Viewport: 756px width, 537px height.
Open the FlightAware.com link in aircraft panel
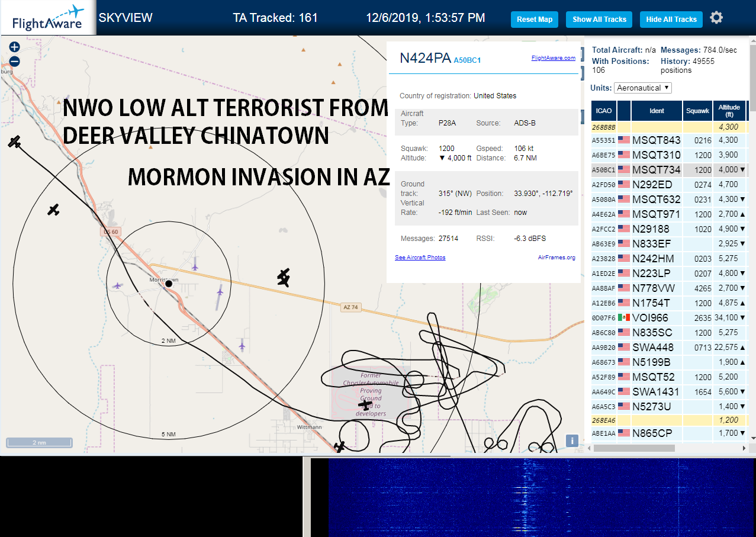[553, 58]
